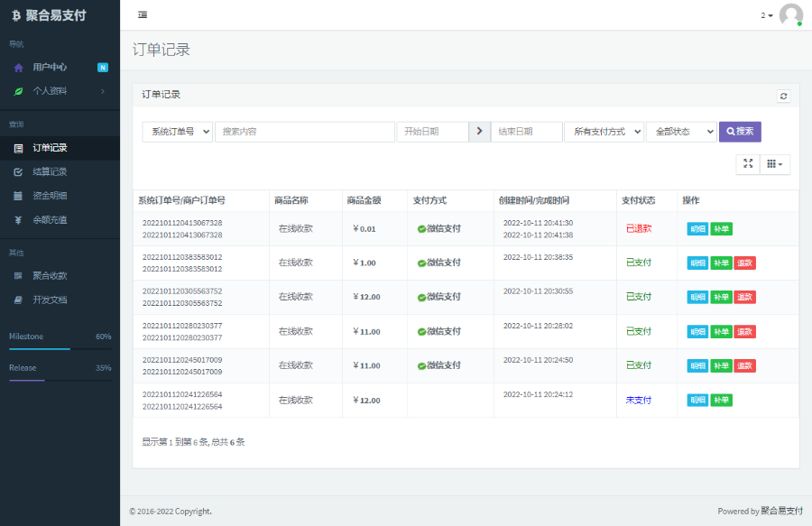812x526 pixels.
Task: Click the leaf icon next to 个人资料
Action: [18, 91]
